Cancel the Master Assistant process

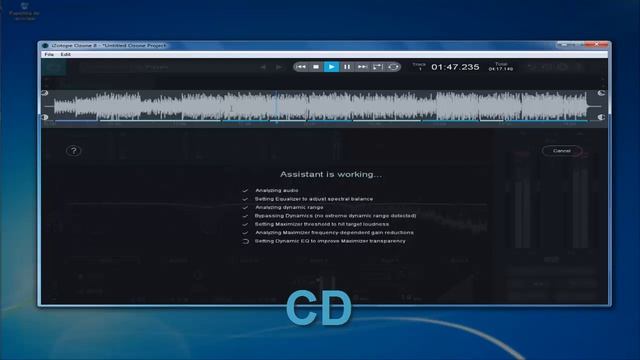562,151
